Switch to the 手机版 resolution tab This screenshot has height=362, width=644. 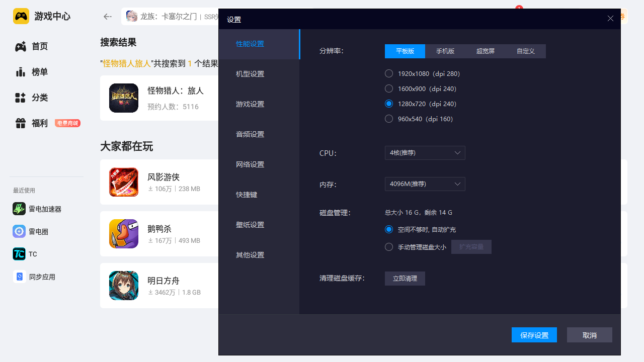point(445,51)
